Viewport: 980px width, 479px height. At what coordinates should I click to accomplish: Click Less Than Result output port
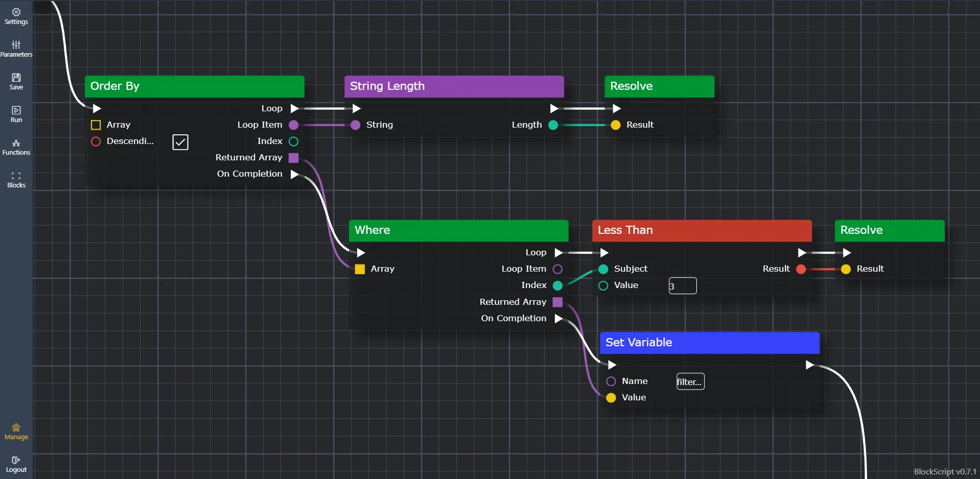[801, 269]
